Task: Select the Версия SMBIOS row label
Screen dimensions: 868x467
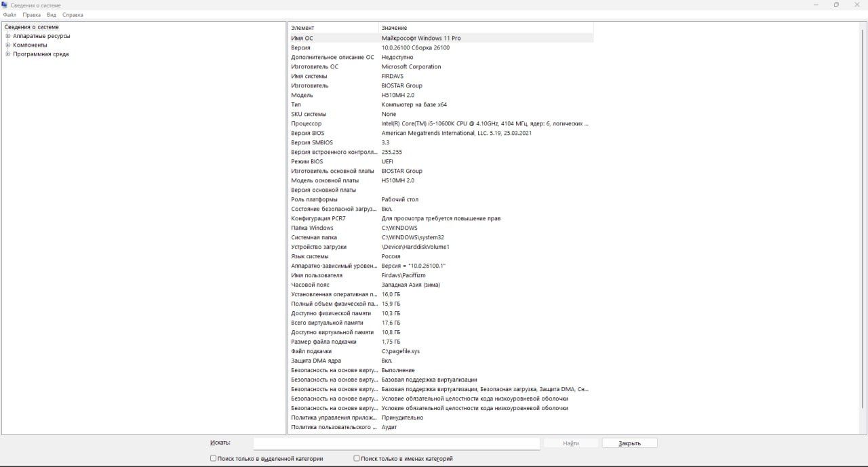Action: tap(312, 142)
